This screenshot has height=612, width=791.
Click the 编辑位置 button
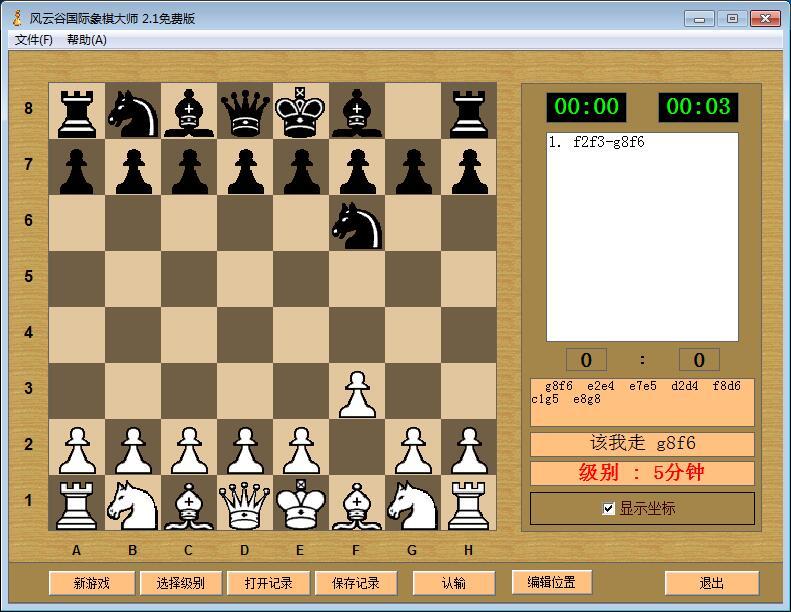coord(551,582)
